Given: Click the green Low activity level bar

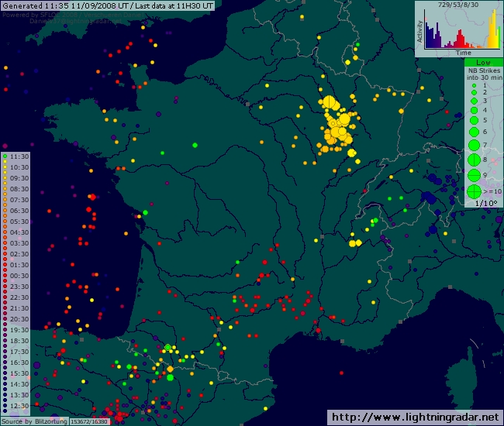Looking at the screenshot, I should tap(483, 62).
